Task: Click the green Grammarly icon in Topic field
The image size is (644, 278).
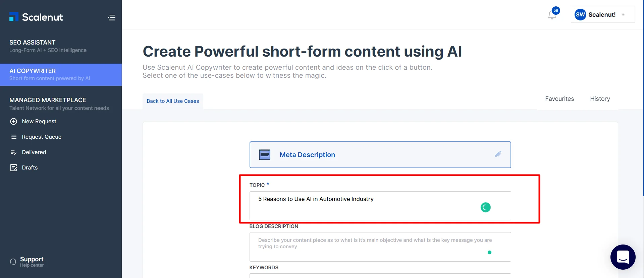Action: (485, 207)
